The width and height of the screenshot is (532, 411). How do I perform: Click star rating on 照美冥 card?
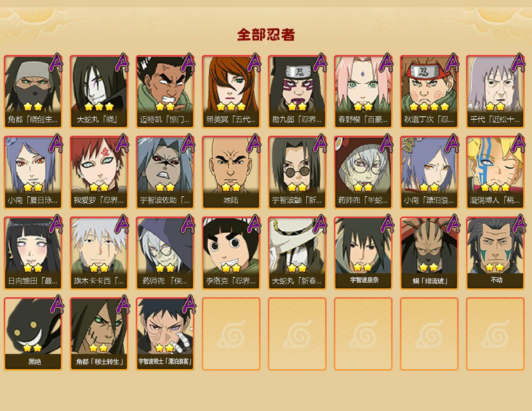pyautogui.click(x=231, y=107)
